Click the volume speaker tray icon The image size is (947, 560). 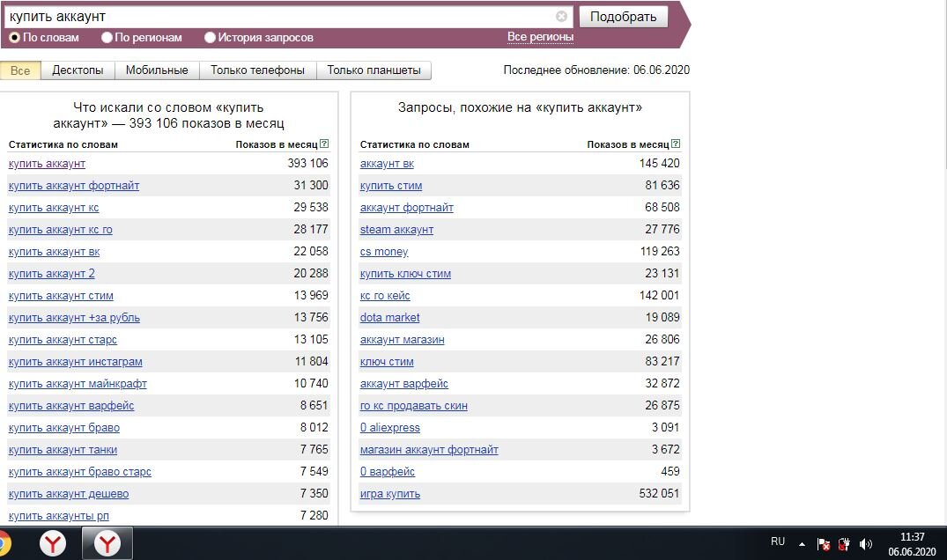(865, 543)
